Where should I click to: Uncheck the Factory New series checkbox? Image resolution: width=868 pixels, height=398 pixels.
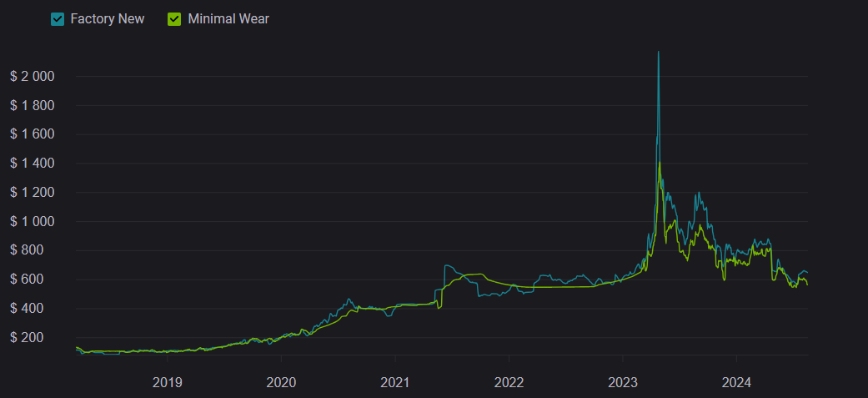pos(58,19)
